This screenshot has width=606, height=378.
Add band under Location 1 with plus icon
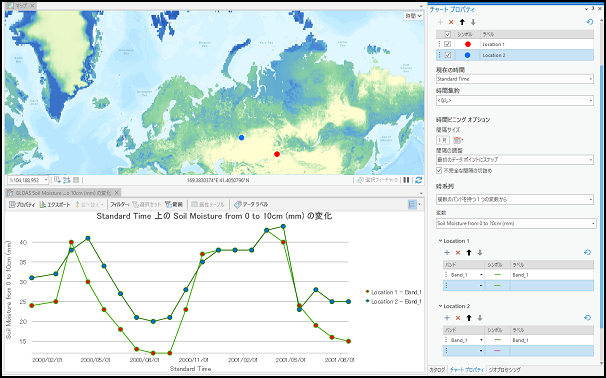coord(447,252)
